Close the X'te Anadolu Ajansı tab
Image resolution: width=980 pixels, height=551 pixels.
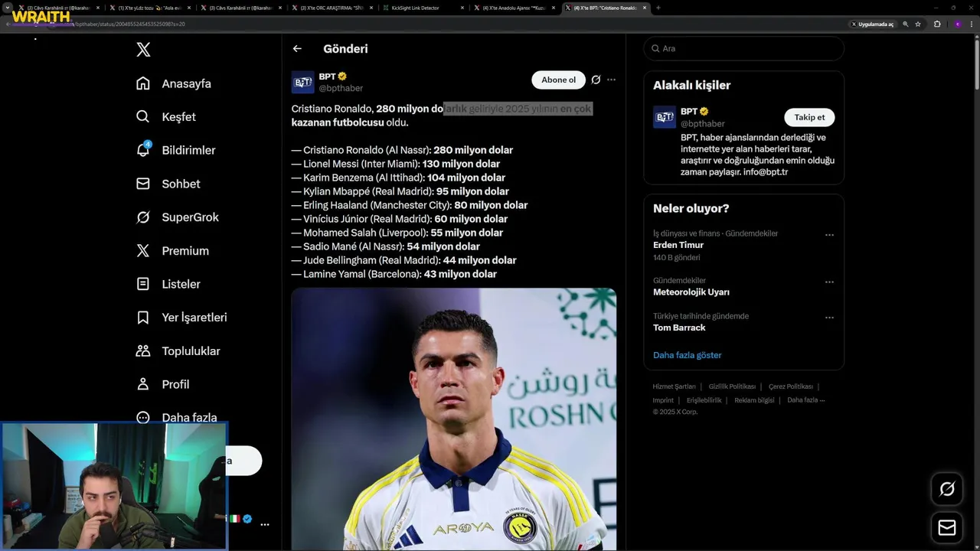[x=554, y=8]
